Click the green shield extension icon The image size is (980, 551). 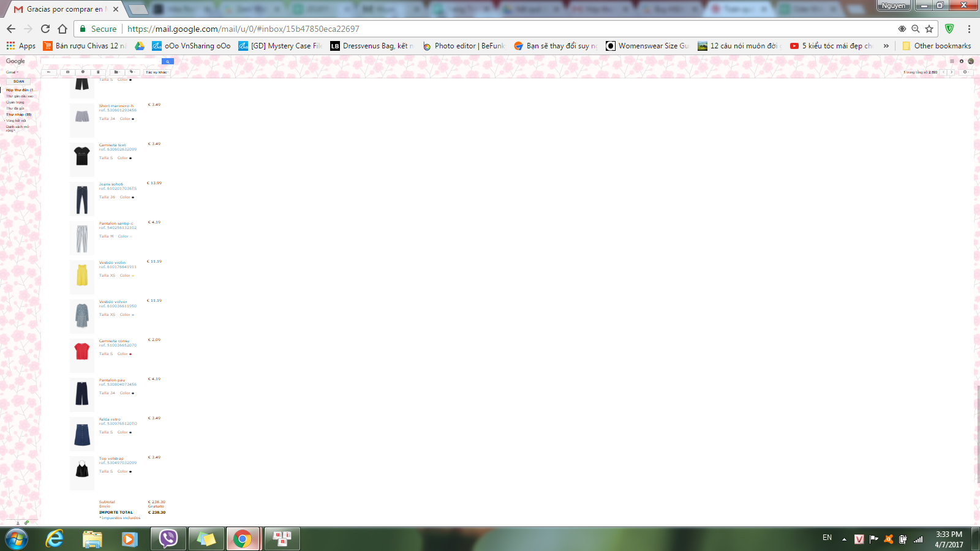tap(949, 29)
